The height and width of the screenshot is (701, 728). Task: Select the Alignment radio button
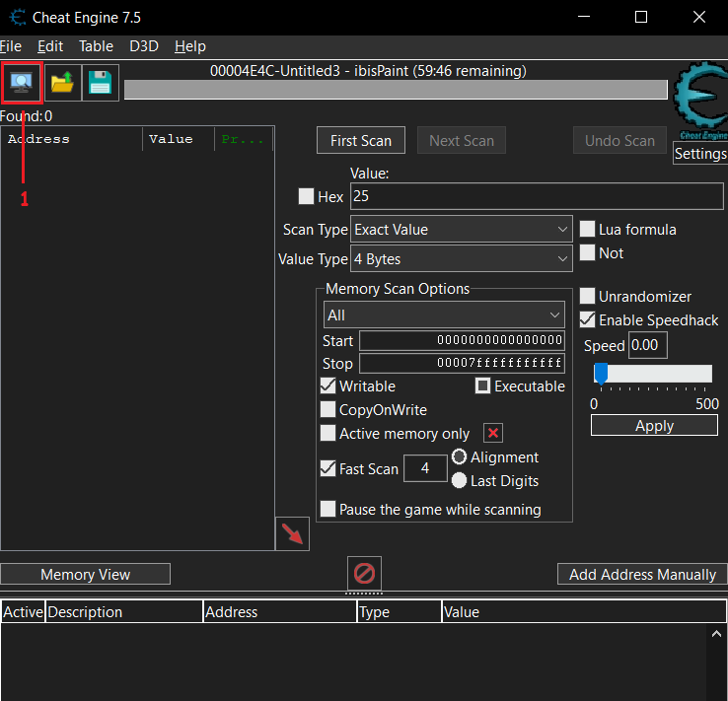[x=459, y=456]
